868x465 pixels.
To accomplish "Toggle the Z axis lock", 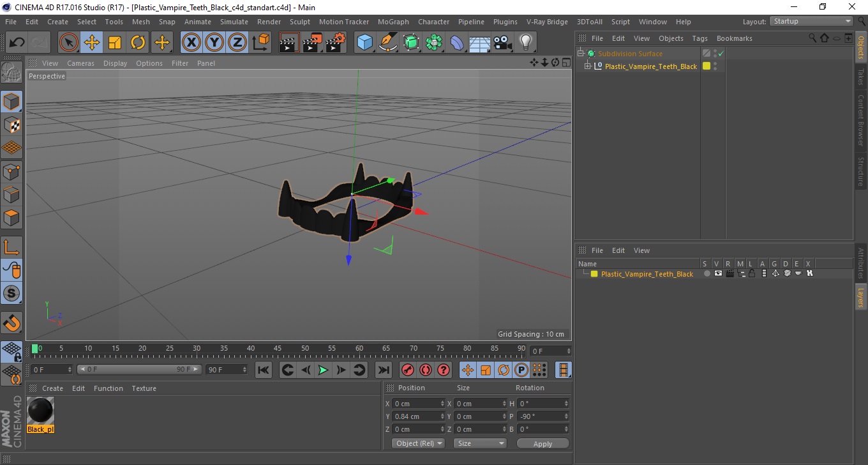I will (237, 43).
